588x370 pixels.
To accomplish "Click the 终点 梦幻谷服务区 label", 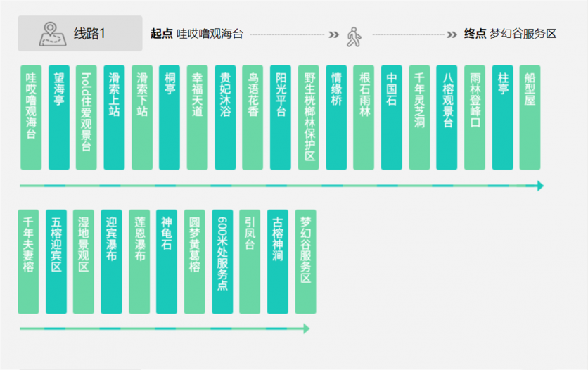I will (x=510, y=34).
